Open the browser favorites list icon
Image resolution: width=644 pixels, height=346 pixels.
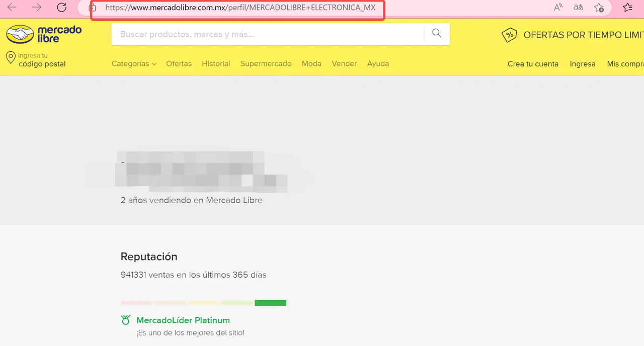pos(627,8)
